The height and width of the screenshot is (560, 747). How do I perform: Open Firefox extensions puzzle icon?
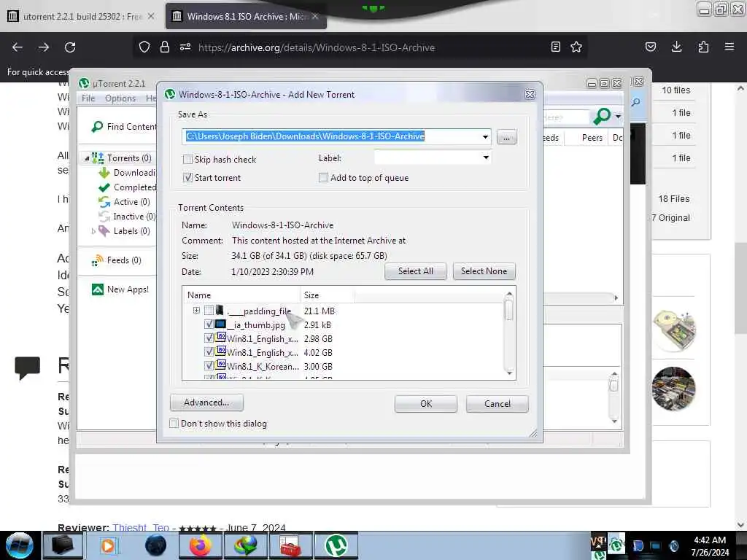coord(703,47)
